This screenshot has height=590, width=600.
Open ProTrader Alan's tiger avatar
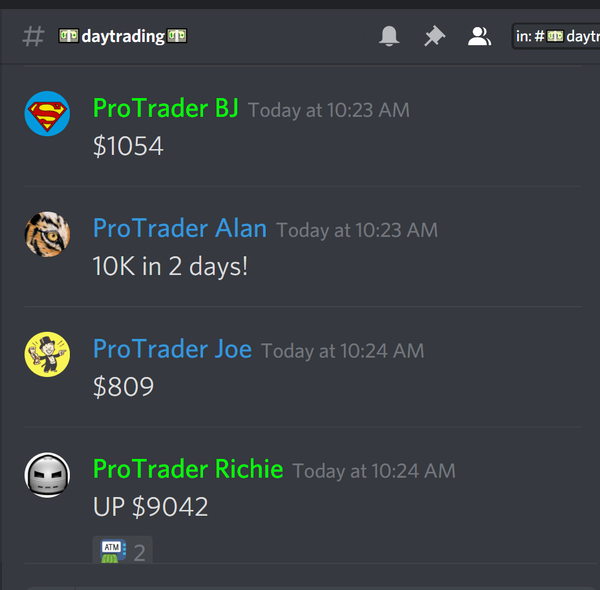[47, 234]
